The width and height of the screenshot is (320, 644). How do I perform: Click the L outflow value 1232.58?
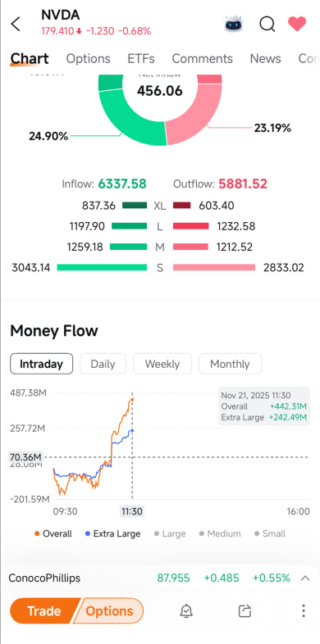(x=236, y=226)
